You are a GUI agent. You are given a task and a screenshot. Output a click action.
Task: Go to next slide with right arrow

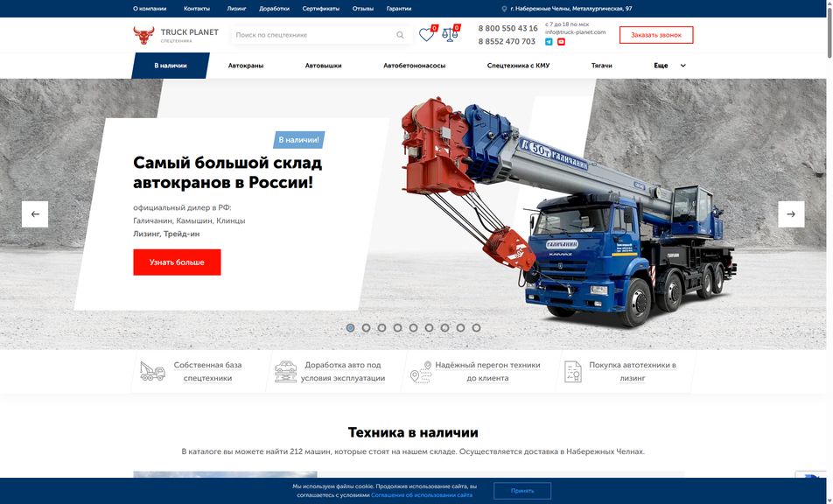(x=791, y=214)
